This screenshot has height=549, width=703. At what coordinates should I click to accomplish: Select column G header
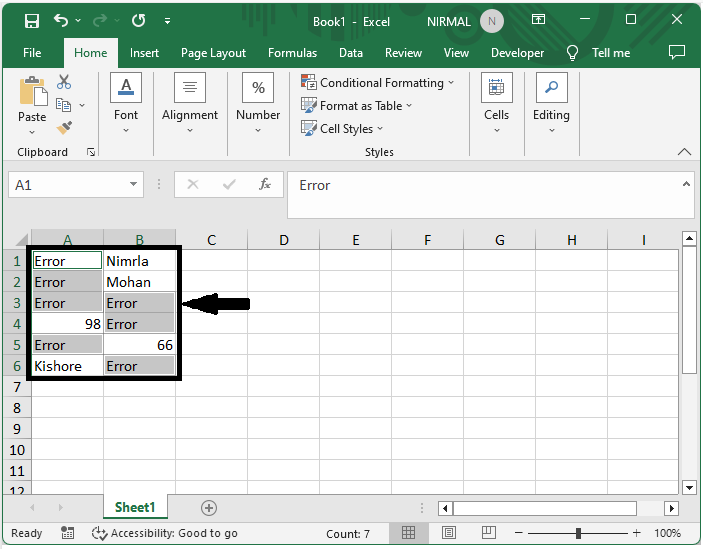[499, 240]
